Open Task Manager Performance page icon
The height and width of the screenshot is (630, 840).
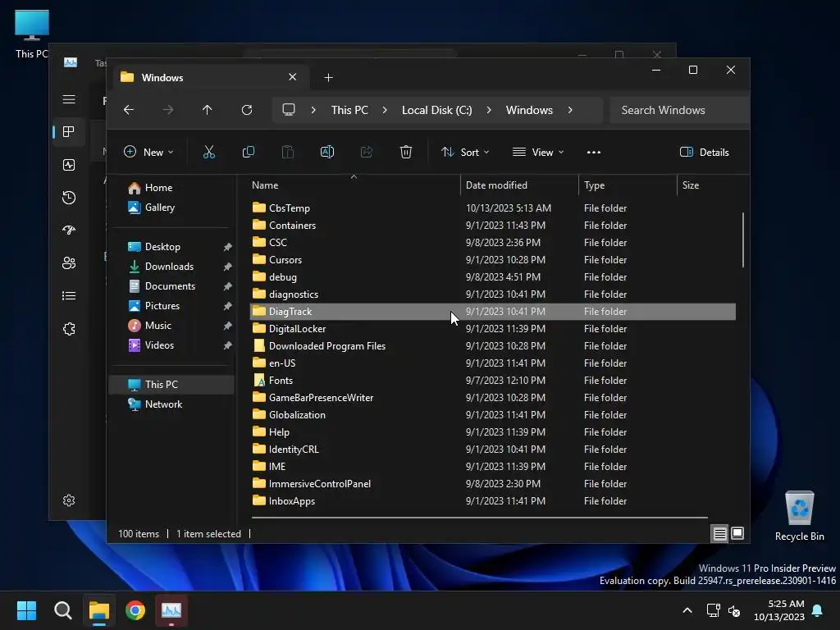click(x=69, y=165)
